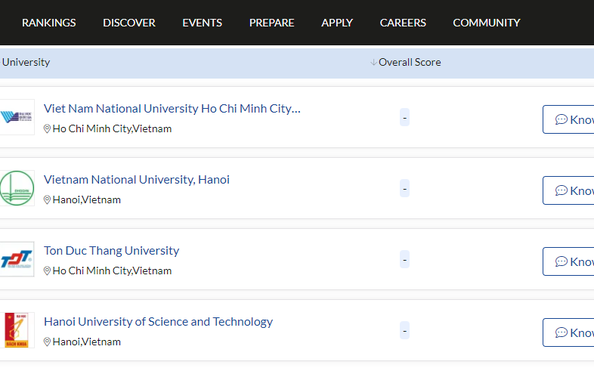Click the Know button for Ton Duc Thang University
Screen dimensions: 594x371
[x=568, y=261]
